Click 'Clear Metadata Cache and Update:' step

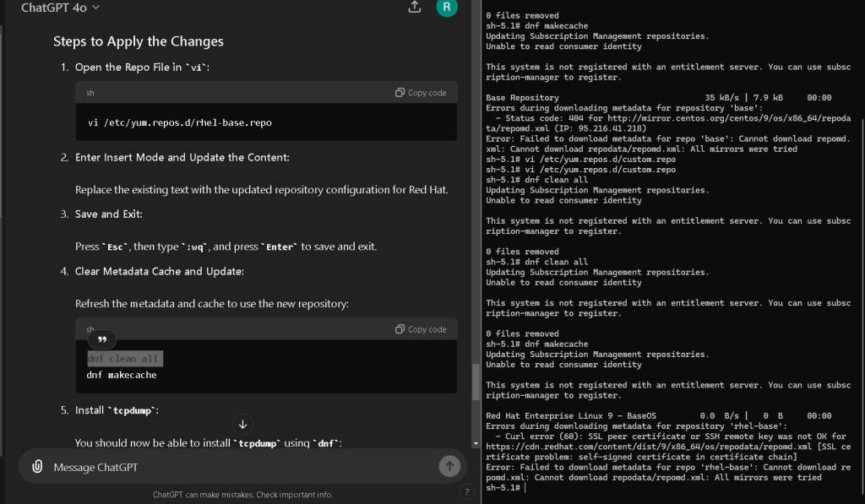160,271
